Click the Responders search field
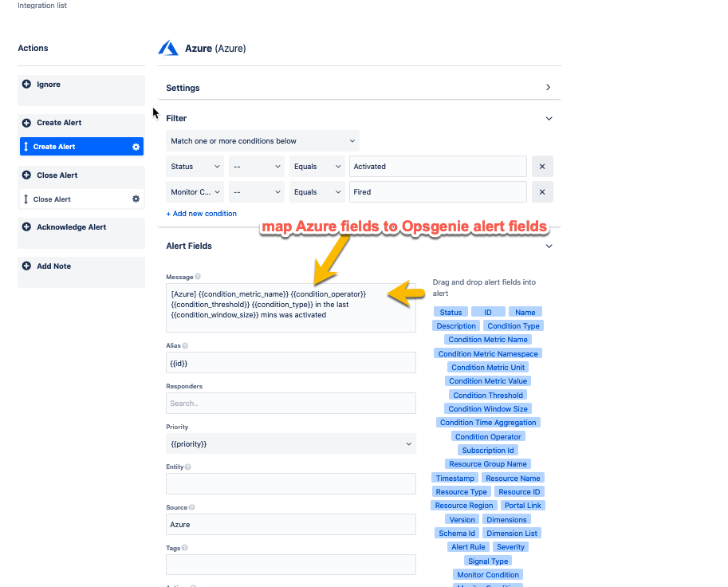 point(291,403)
